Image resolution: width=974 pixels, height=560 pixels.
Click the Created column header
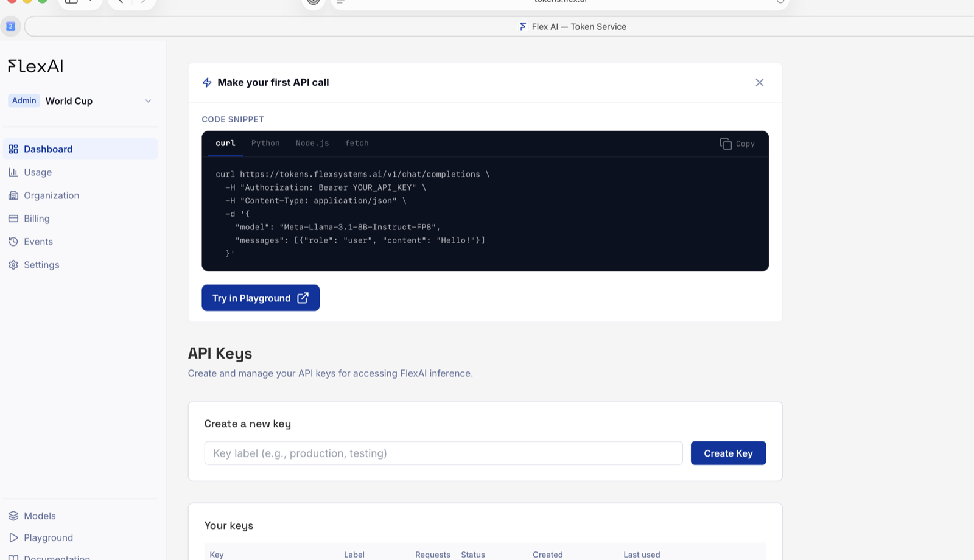pos(548,555)
